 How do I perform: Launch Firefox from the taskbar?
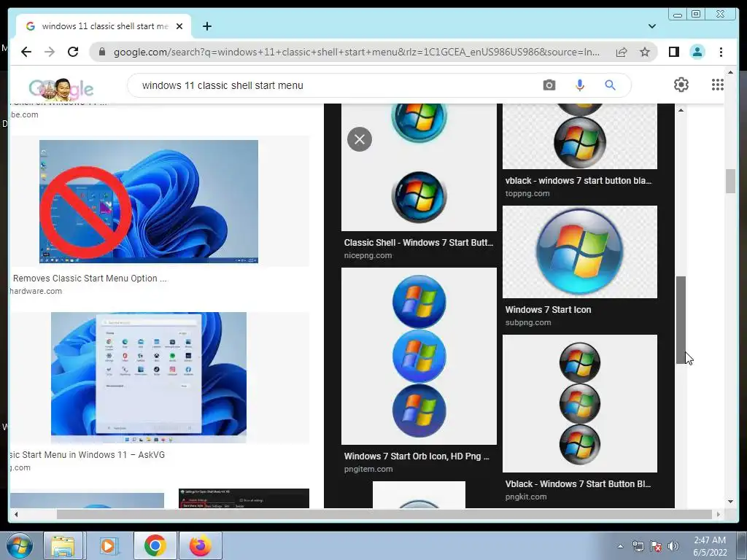tap(200, 545)
